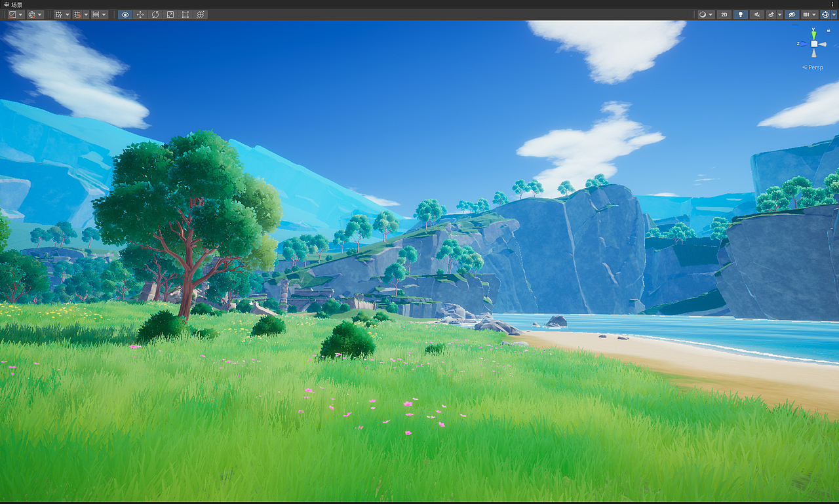Click the grey right-side gizmo cone

823,45
